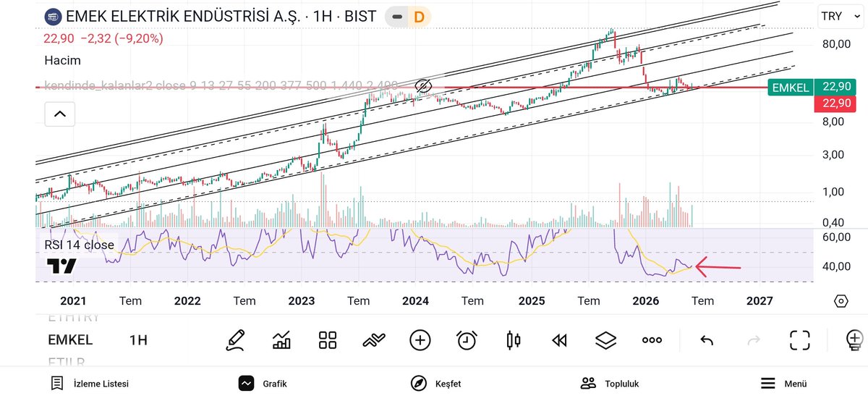868x401 pixels.
Task: Open the drawing tools pencil icon
Action: (x=235, y=339)
